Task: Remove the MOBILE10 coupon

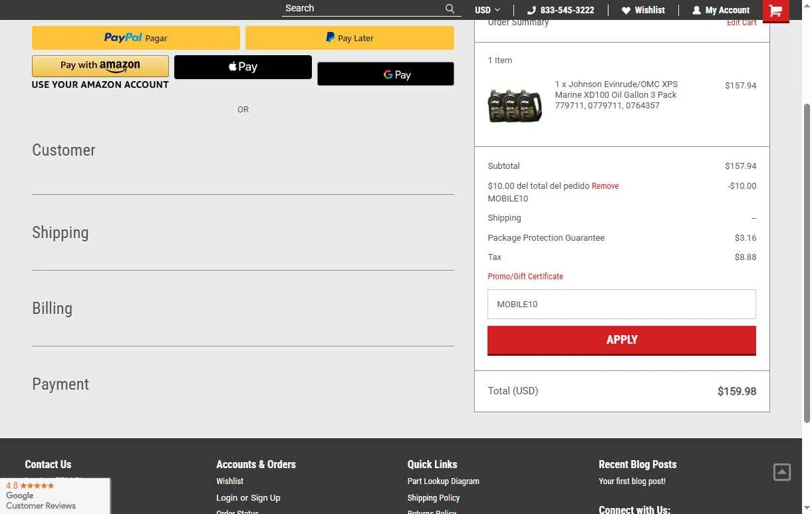Action: (x=605, y=186)
